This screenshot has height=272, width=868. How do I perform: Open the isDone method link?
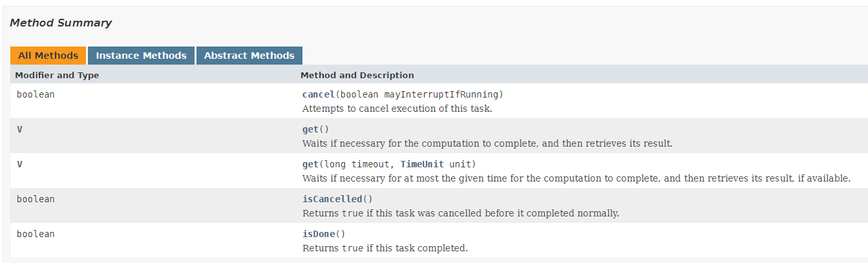coord(319,234)
